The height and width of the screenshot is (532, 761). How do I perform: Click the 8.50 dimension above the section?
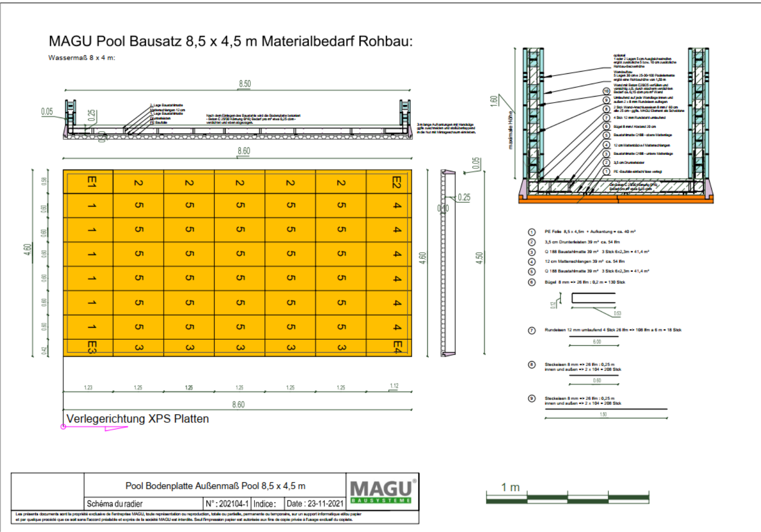(x=245, y=84)
